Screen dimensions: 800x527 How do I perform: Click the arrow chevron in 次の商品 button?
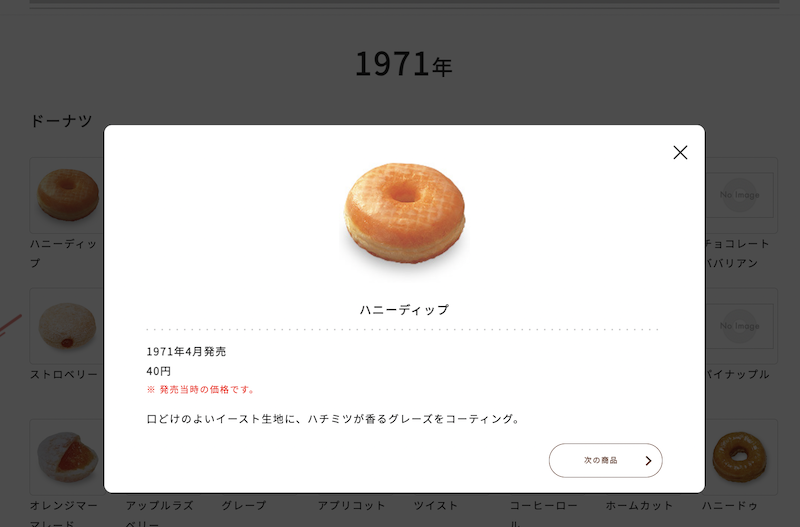tap(648, 461)
